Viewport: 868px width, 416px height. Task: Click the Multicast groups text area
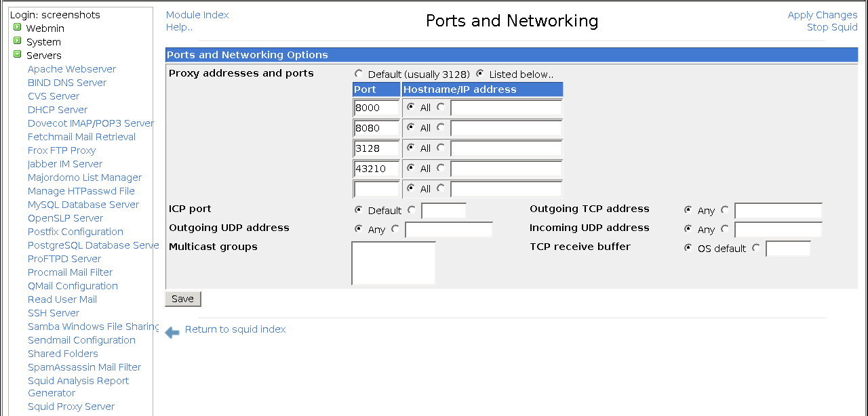393,263
